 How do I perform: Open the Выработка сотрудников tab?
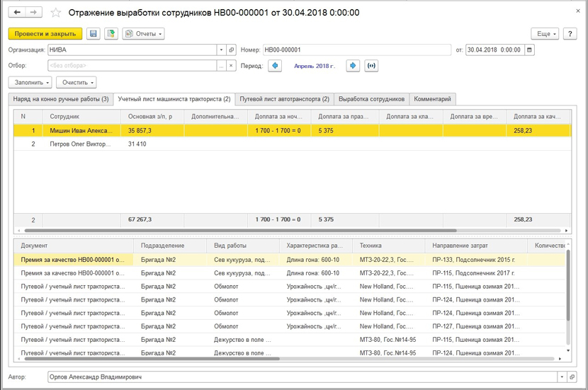point(372,99)
